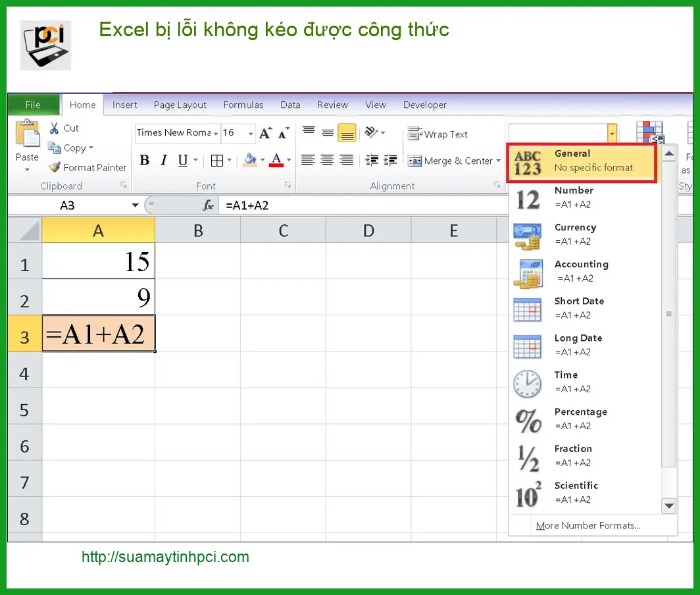Apply the Fill Color bucket
This screenshot has height=595, width=700.
pyautogui.click(x=250, y=160)
